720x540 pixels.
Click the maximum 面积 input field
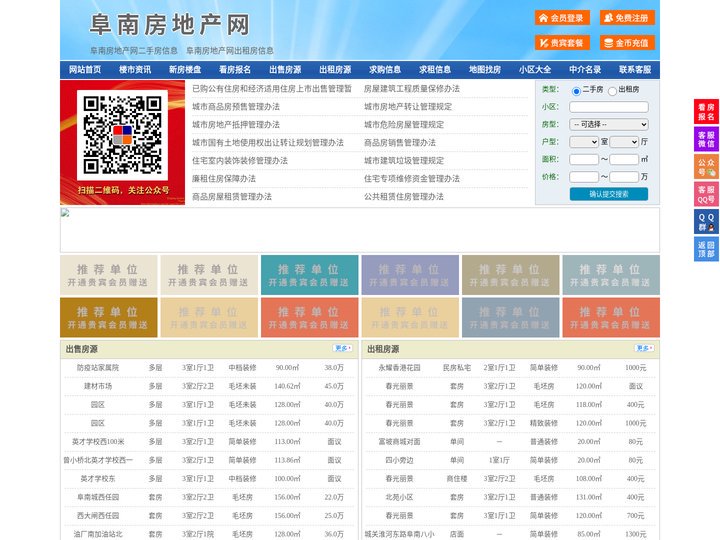point(624,159)
